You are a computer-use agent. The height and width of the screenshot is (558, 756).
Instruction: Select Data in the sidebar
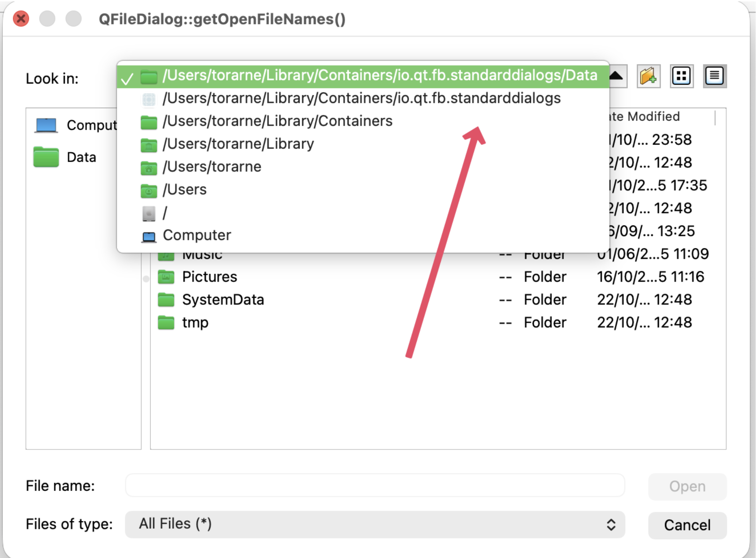pos(81,157)
